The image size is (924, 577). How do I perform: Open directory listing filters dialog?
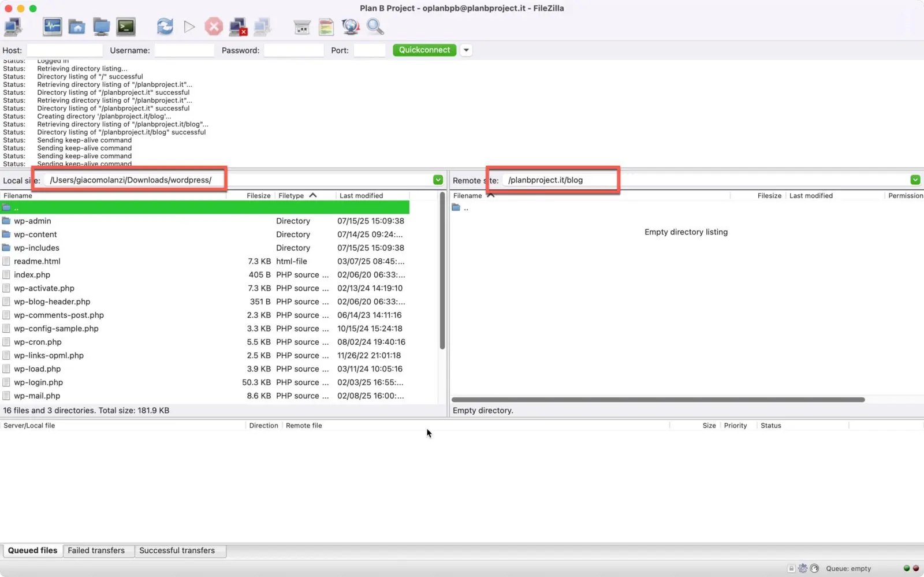[x=301, y=27]
